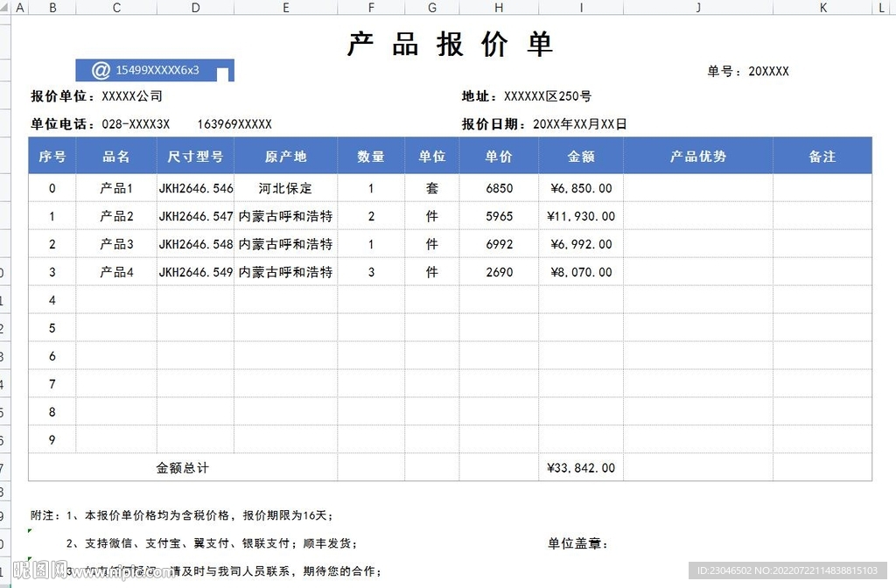Click the 尺寸型号 header cell

click(195, 156)
